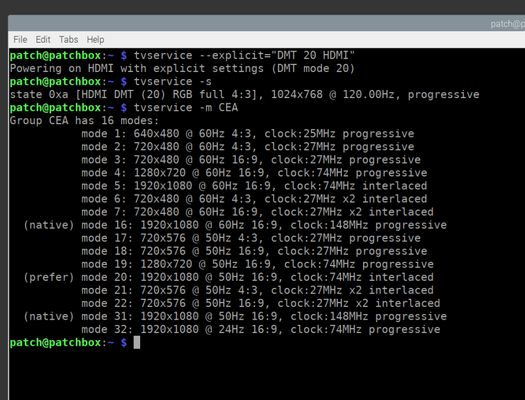Open the Edit menu

pyautogui.click(x=43, y=39)
